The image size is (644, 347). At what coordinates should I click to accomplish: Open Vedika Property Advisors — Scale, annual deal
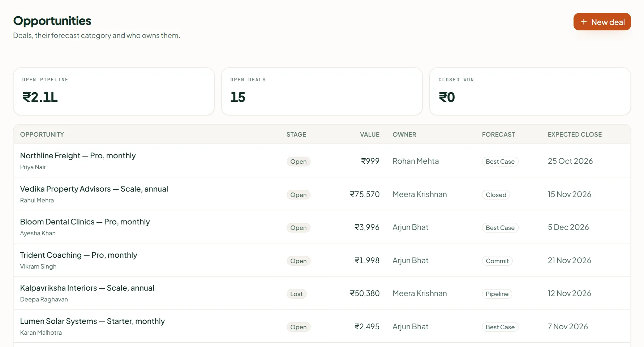pyautogui.click(x=94, y=189)
